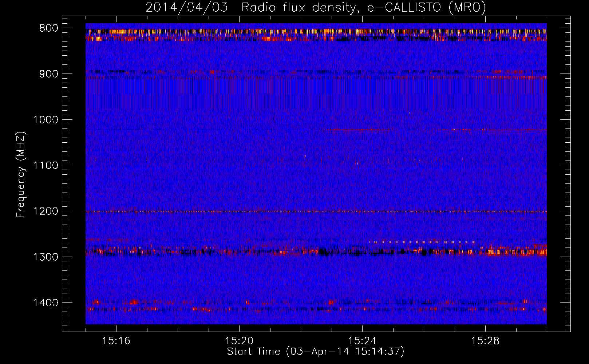
Task: Select the 1000 frequency tick label
Action: point(46,120)
